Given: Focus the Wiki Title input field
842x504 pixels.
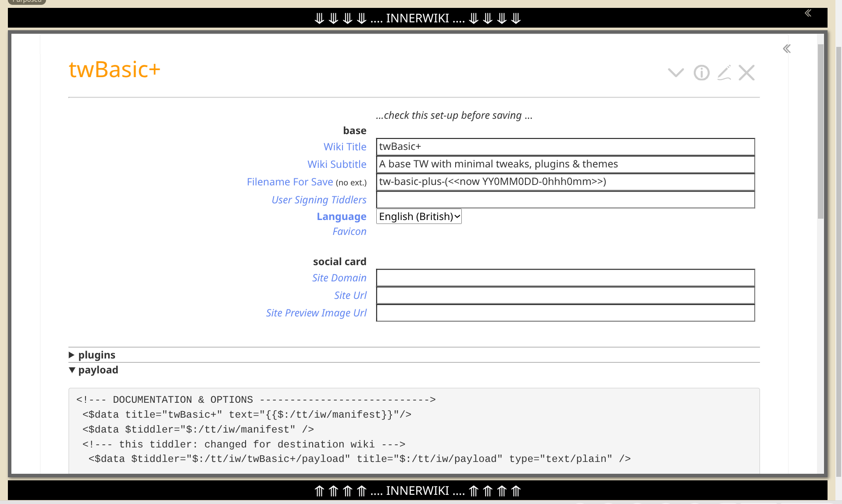Looking at the screenshot, I should [565, 147].
